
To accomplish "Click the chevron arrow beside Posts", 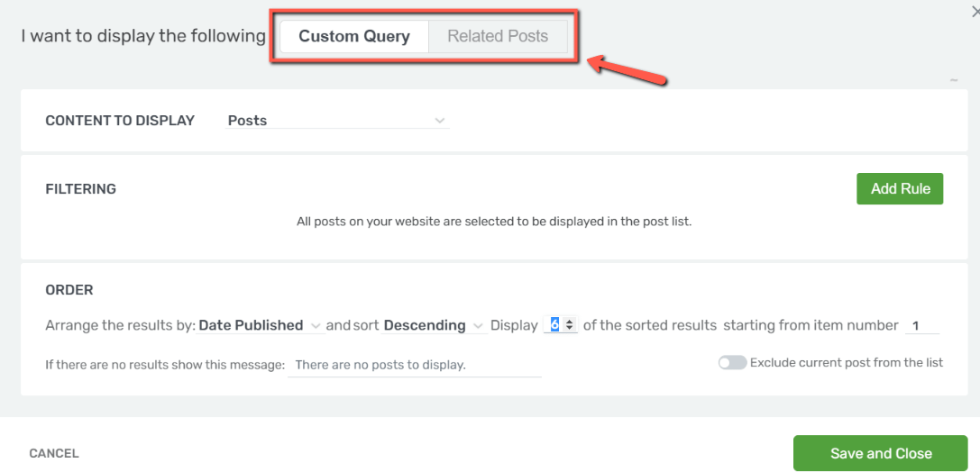I will point(439,121).
